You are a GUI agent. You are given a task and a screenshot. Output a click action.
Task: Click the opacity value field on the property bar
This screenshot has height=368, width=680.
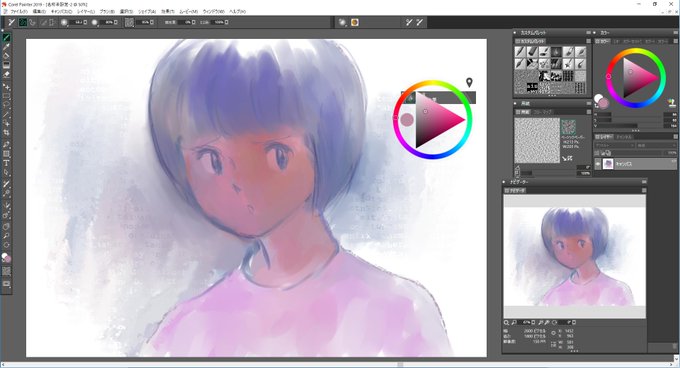[108, 22]
